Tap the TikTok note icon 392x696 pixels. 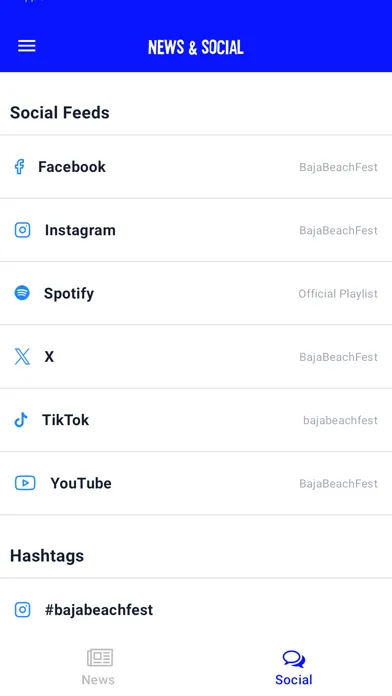21,419
